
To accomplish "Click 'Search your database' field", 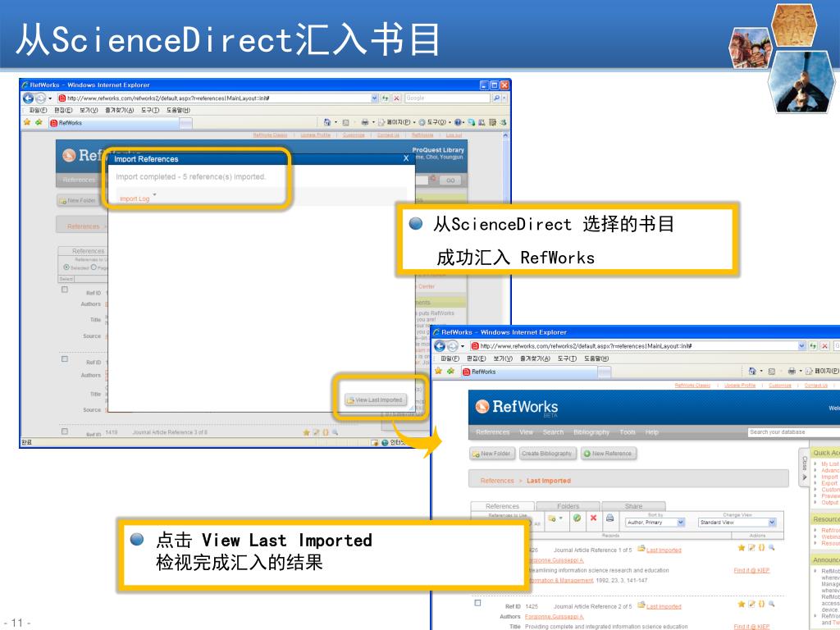I will pos(793,431).
